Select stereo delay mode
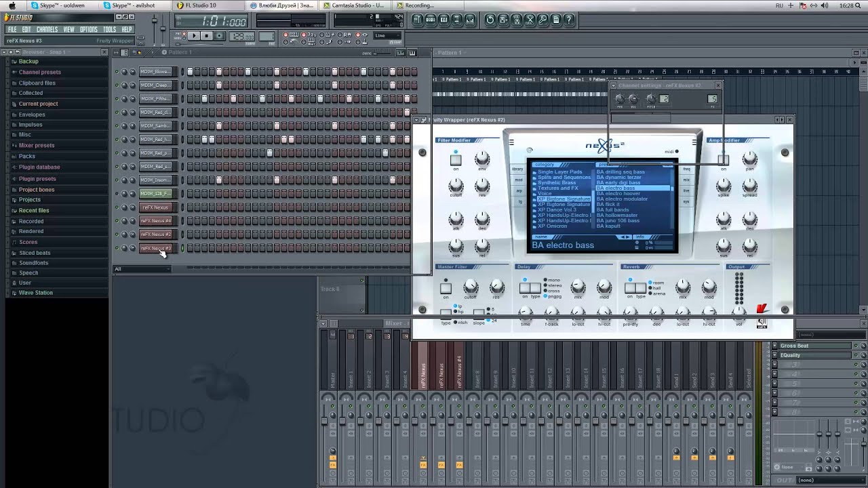The height and width of the screenshot is (488, 868). (x=553, y=285)
